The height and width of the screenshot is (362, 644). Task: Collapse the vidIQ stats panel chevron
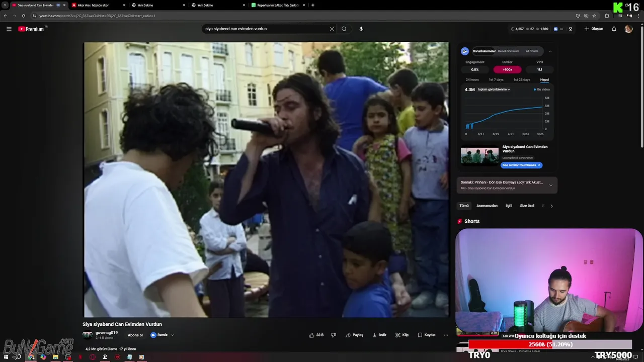tap(550, 51)
